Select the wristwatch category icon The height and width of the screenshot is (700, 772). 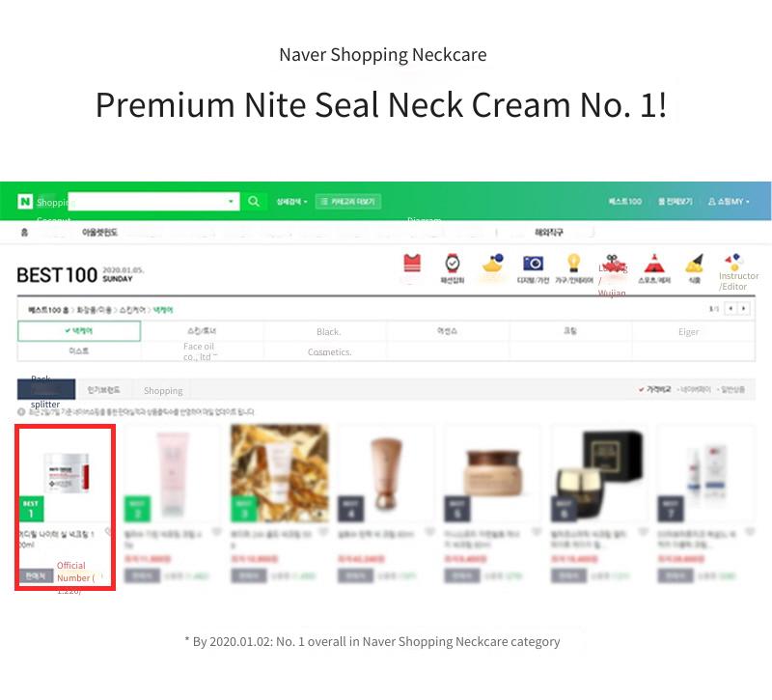coord(452,263)
